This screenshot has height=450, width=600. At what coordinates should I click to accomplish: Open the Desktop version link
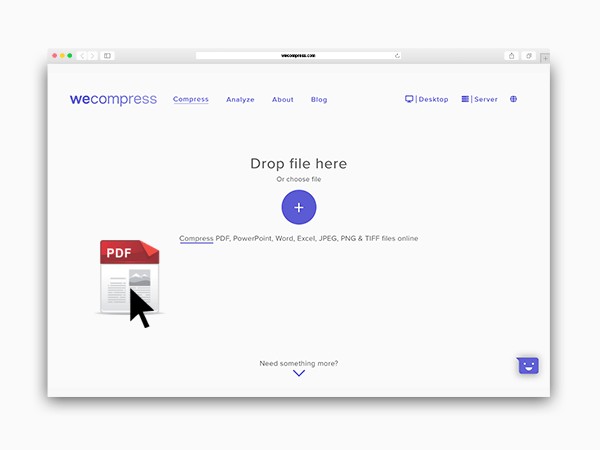coord(426,99)
